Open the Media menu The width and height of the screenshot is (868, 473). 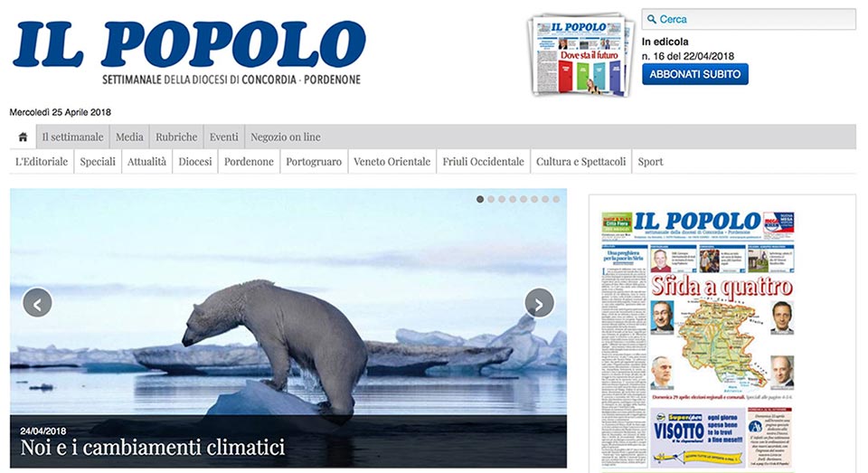tap(129, 137)
